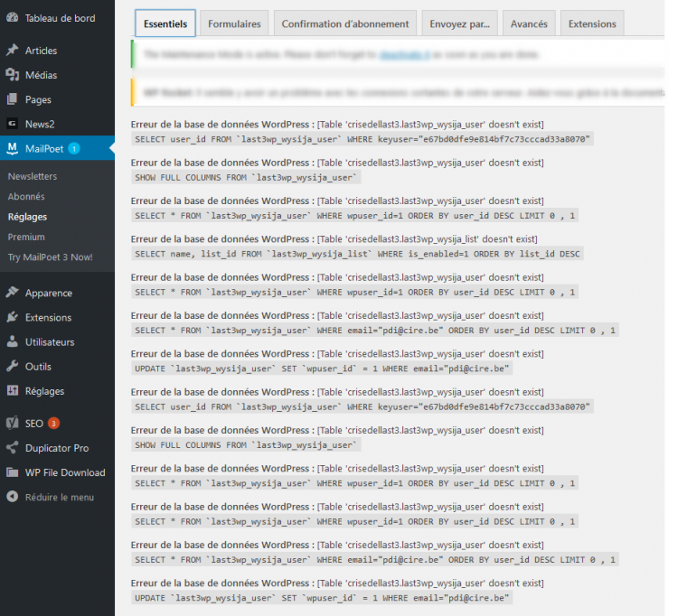This screenshot has height=616, width=687.
Task: Click the Extensions plugin icon in sidebar
Action: 13,316
